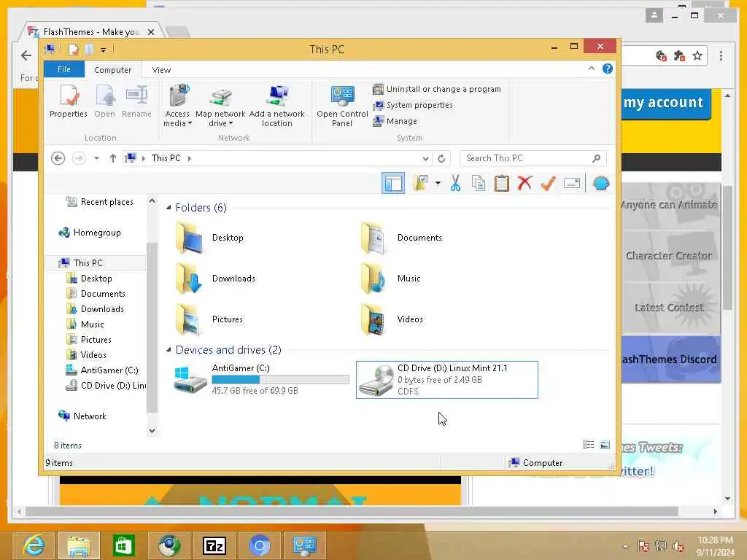
Task: Click the Paste clipboard icon
Action: [x=502, y=183]
